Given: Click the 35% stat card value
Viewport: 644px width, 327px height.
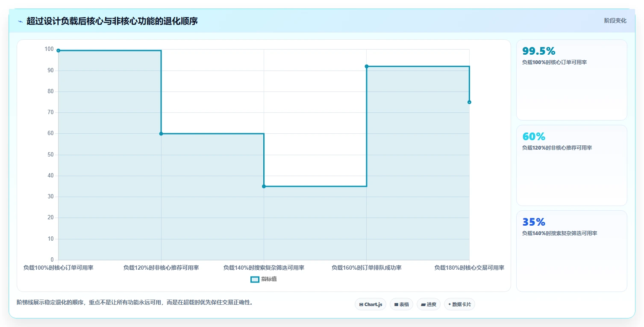Looking at the screenshot, I should point(534,222).
